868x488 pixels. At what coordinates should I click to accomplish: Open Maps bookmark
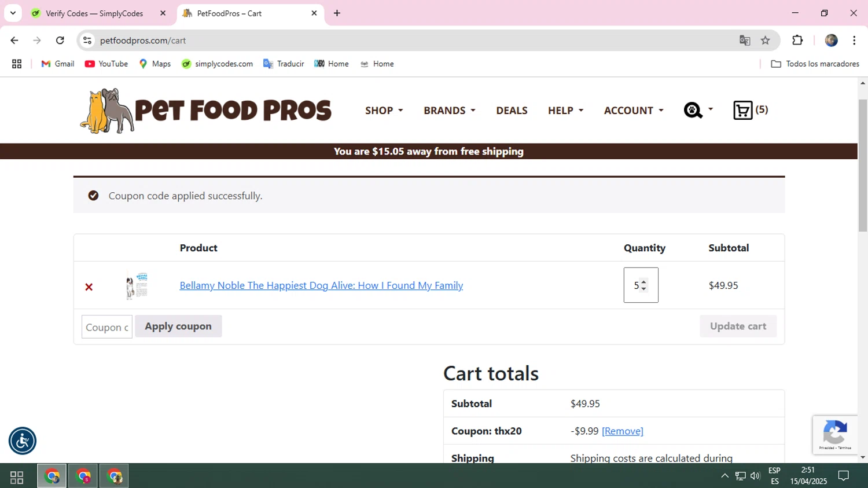pyautogui.click(x=155, y=64)
